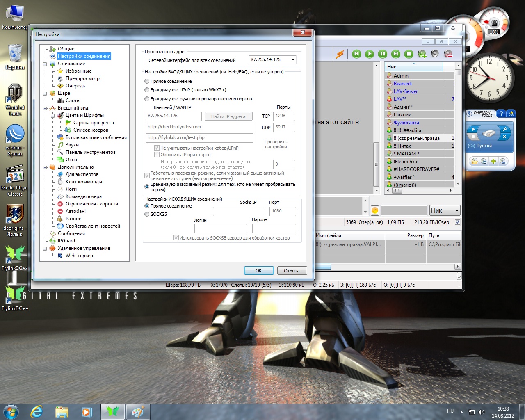Select the direct incoming connection radio button

[x=147, y=81]
